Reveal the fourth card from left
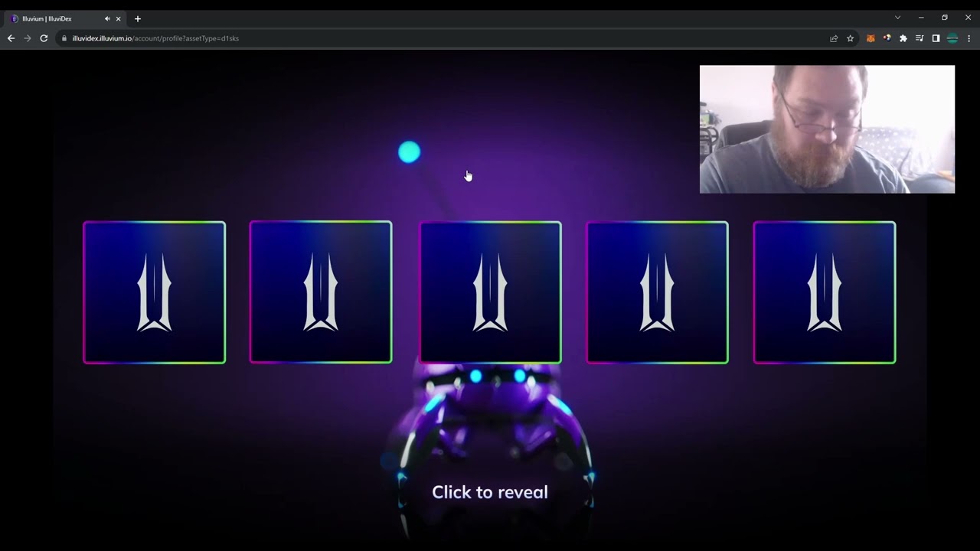The width and height of the screenshot is (980, 551). tap(657, 292)
